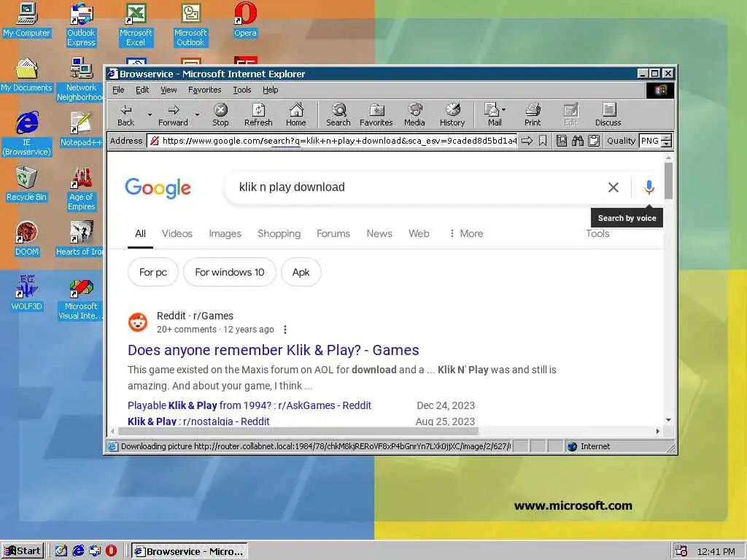This screenshot has width=747, height=560.
Task: Open the Reddit result three-dot options
Action: click(285, 330)
